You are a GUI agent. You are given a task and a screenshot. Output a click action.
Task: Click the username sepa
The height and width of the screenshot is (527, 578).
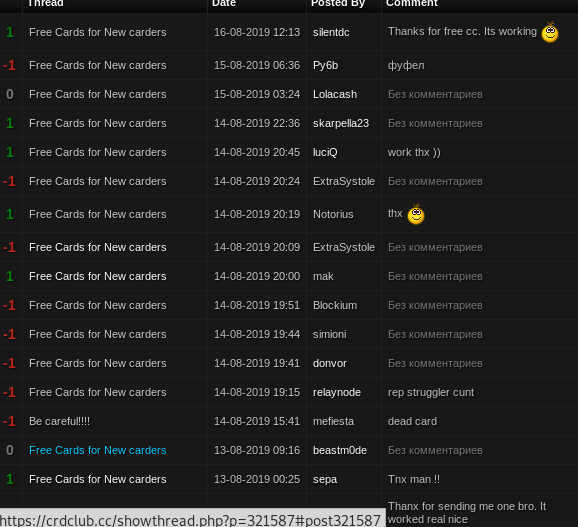click(x=325, y=479)
